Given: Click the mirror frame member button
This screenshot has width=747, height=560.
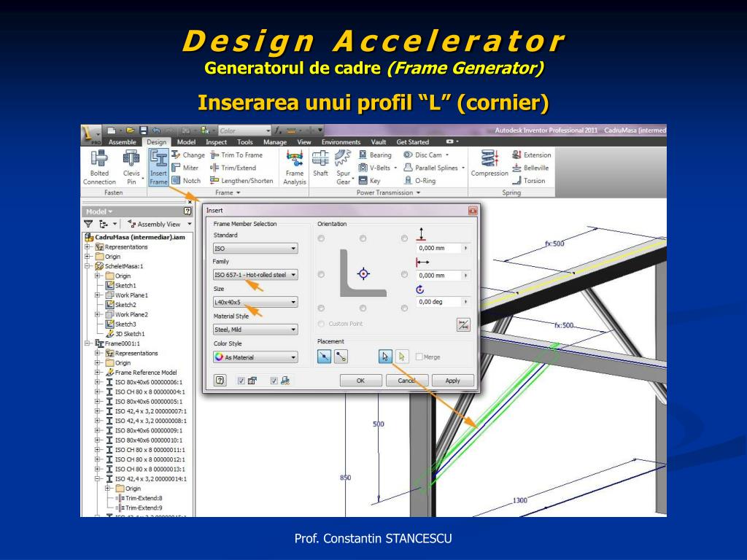Looking at the screenshot, I should coord(463,324).
